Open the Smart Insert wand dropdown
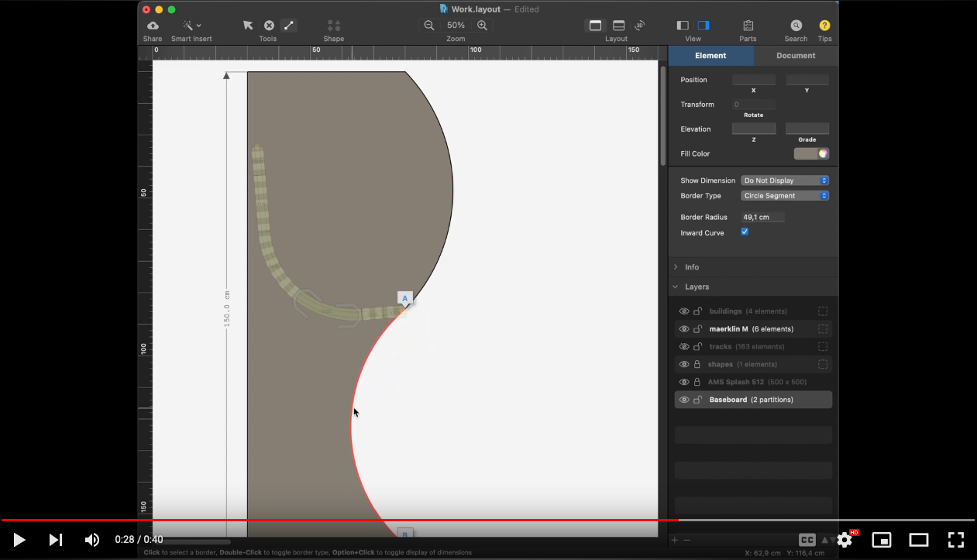This screenshot has height=560, width=977. pyautogui.click(x=191, y=26)
